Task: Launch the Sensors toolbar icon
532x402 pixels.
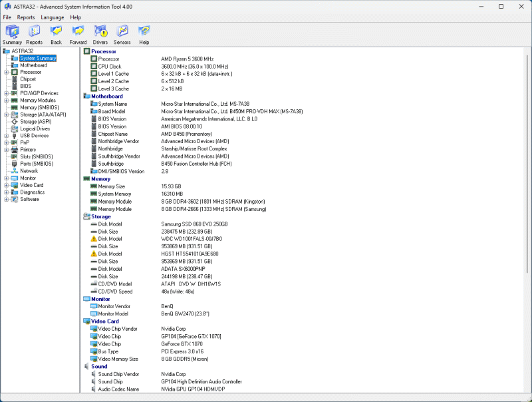Action: 122,34
